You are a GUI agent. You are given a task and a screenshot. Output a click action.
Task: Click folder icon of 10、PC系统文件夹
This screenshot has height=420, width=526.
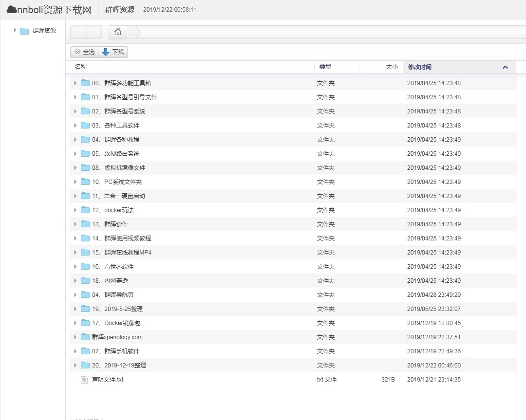[x=85, y=182]
